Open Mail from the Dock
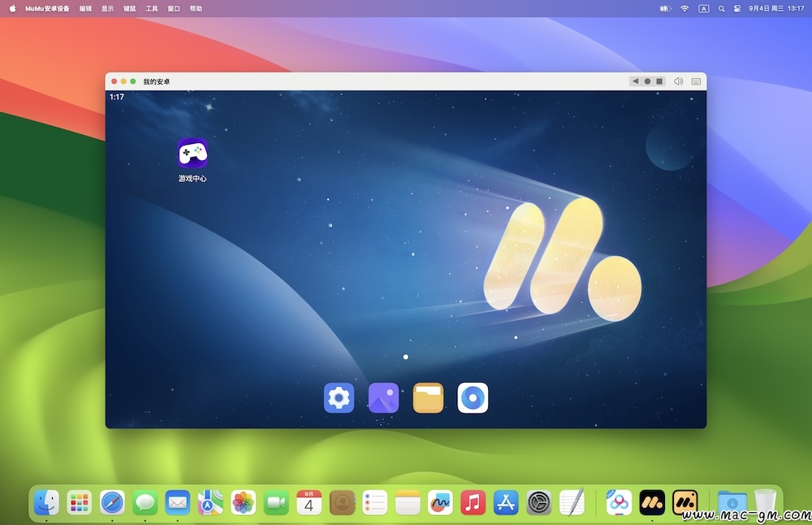This screenshot has height=525, width=812. tap(178, 502)
